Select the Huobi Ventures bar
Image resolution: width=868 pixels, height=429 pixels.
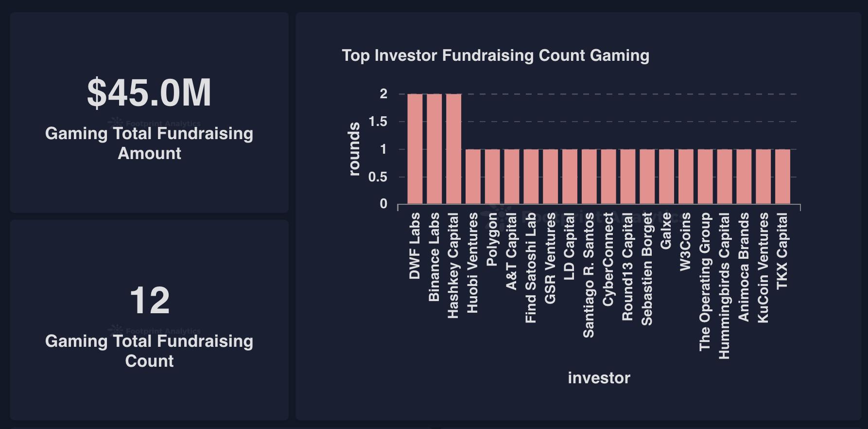473,177
